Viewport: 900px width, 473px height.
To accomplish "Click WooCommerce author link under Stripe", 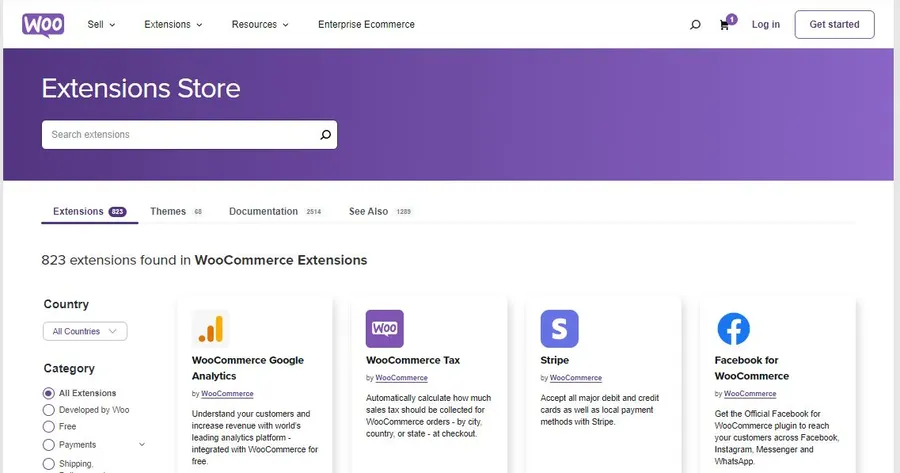I will [x=576, y=378].
